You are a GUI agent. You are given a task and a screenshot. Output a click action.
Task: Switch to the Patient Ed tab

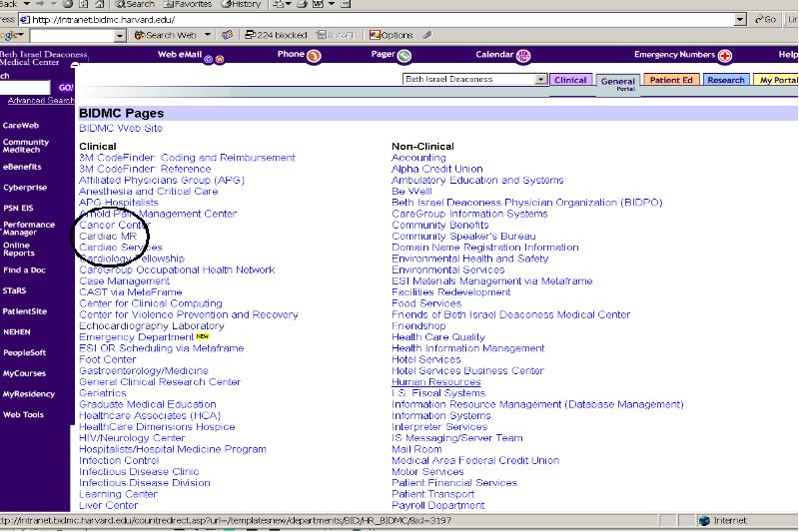[671, 80]
